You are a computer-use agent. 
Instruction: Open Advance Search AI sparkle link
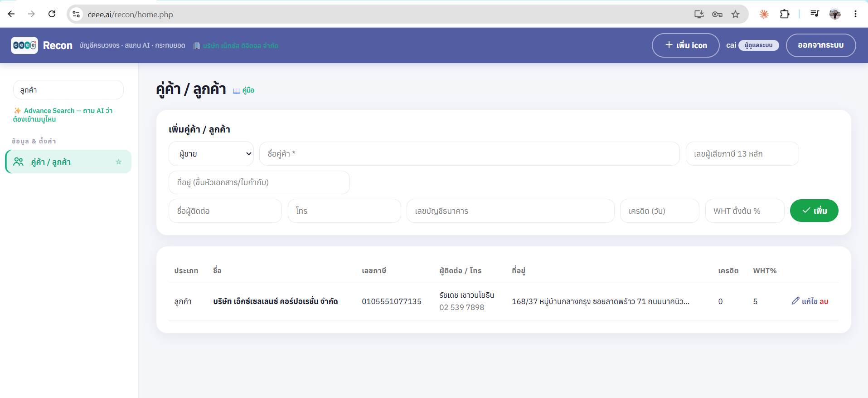[63, 115]
